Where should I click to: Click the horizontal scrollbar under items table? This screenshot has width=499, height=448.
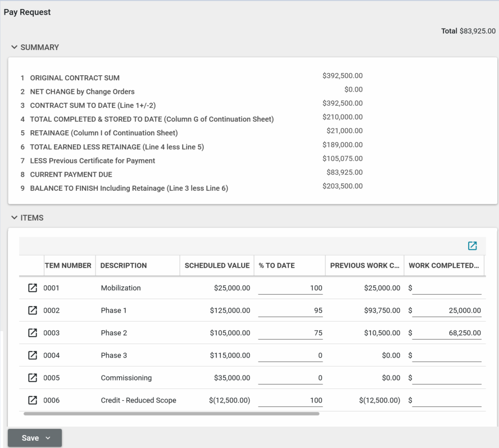(x=171, y=414)
